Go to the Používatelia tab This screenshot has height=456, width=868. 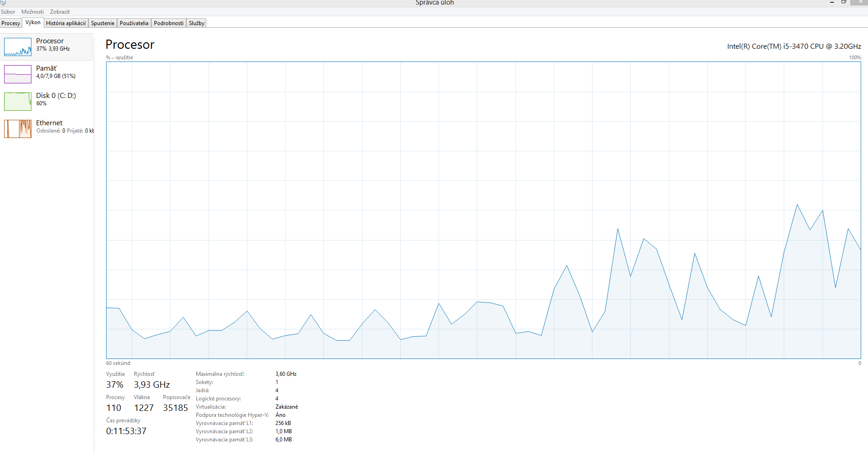coord(134,23)
